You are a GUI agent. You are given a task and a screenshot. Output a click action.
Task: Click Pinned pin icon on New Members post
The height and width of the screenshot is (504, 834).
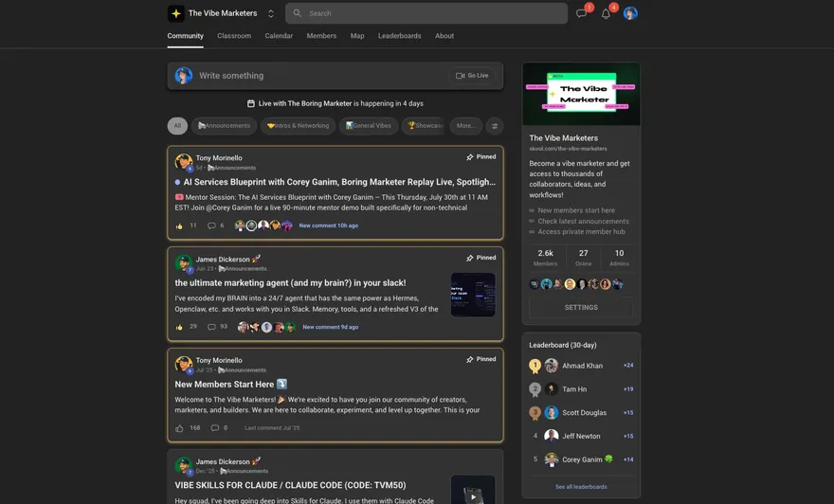click(x=470, y=359)
